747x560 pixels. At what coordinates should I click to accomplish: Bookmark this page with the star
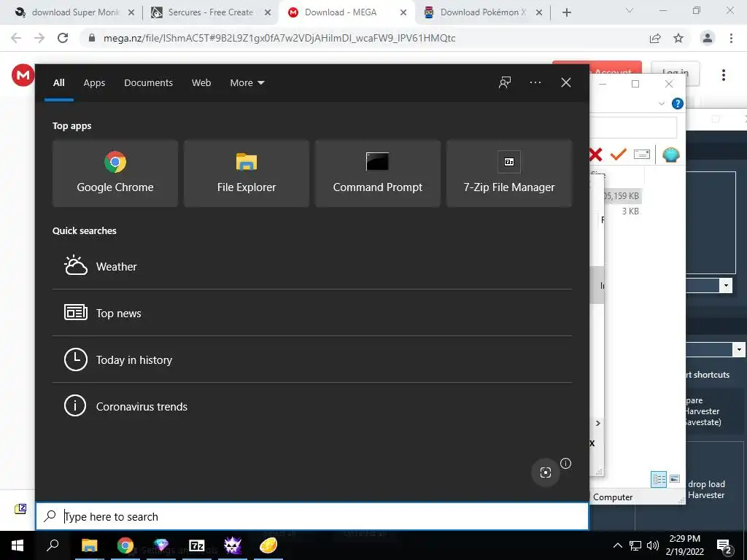click(x=678, y=38)
